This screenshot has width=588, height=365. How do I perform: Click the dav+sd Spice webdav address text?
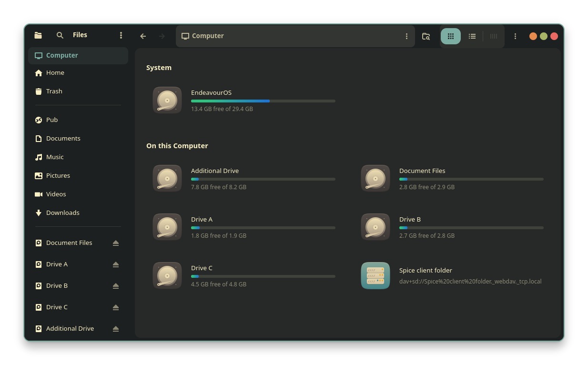(470, 282)
